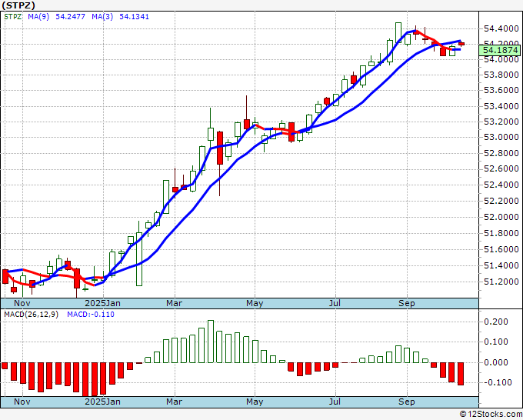Open the 12Stocks.com copyright link
Viewport: 523px width, 420px height.
[491, 414]
